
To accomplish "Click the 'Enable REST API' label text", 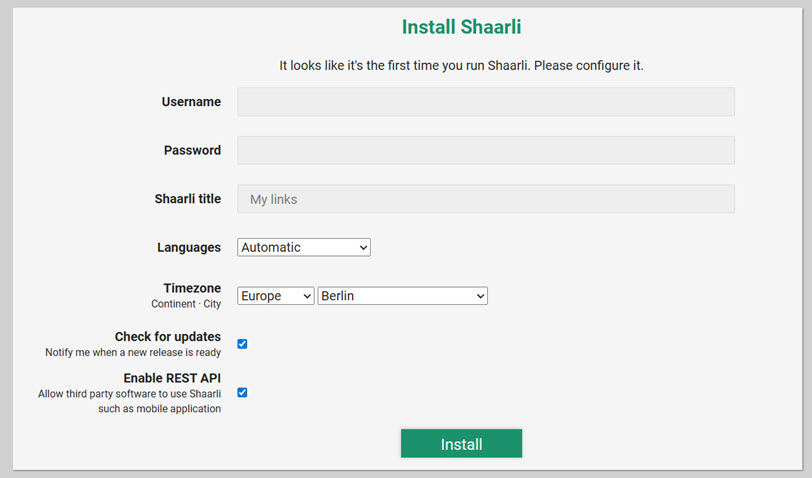I will pyautogui.click(x=172, y=378).
